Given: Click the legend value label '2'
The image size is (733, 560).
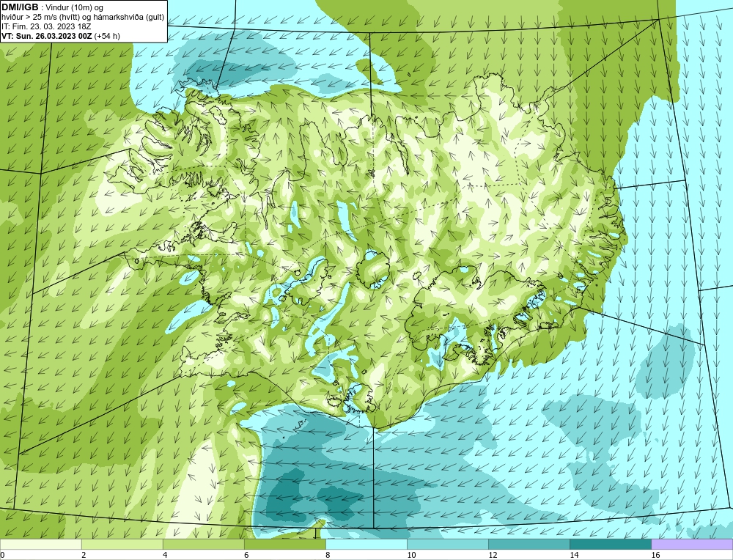Looking at the screenshot, I should pyautogui.click(x=84, y=555).
